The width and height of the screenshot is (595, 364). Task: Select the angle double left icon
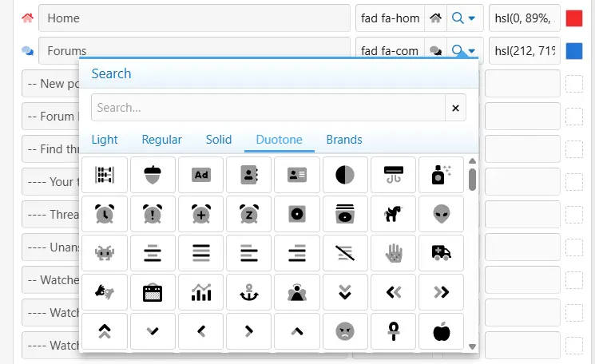pos(393,292)
